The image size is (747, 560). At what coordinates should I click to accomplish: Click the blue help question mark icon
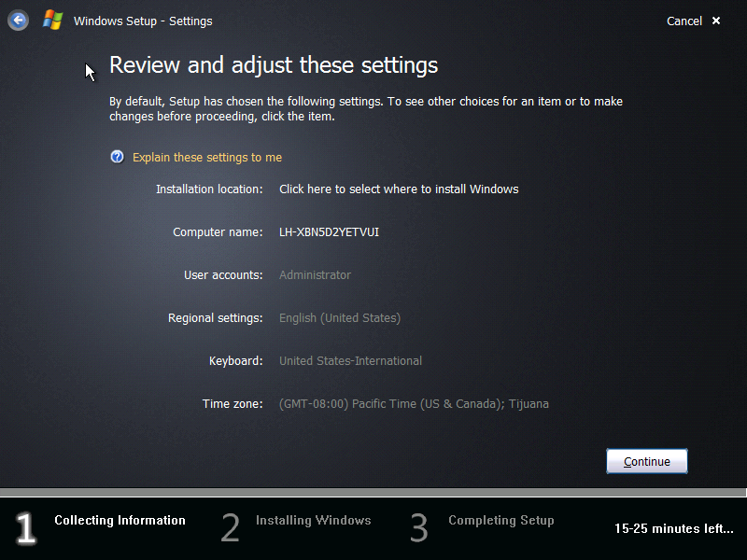pos(117,157)
